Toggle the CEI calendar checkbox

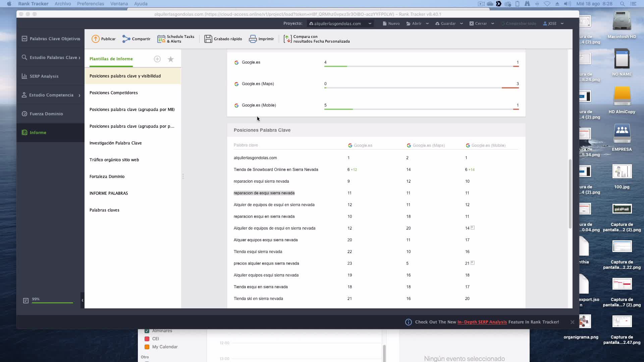(147, 339)
